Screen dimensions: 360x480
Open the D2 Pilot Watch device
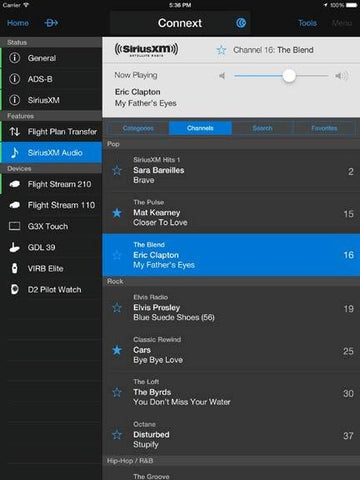[52, 289]
